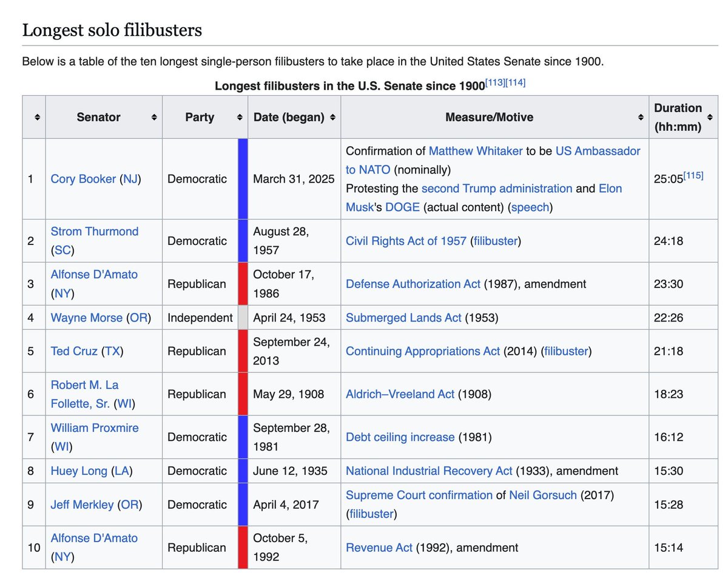
Task: Open the LA state link
Action: pyautogui.click(x=122, y=471)
